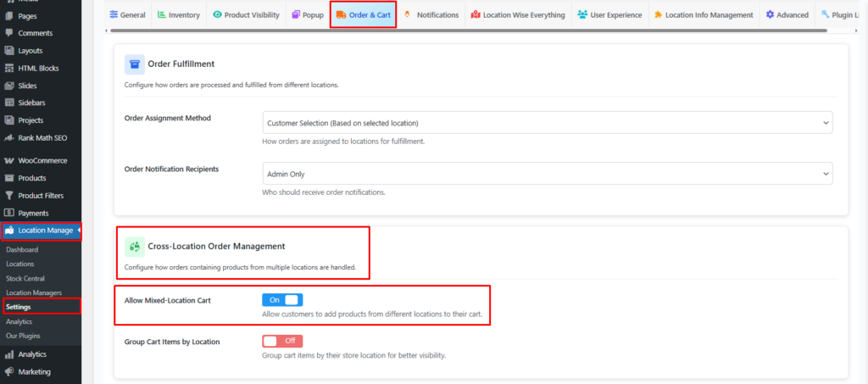Click the HTML Blocks sidebar icon
This screenshot has height=384, width=868.
(9, 68)
